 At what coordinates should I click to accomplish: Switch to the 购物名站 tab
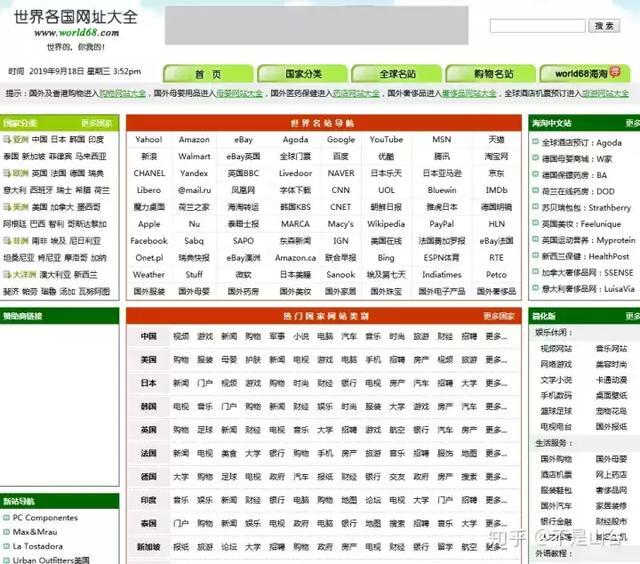coord(491,74)
